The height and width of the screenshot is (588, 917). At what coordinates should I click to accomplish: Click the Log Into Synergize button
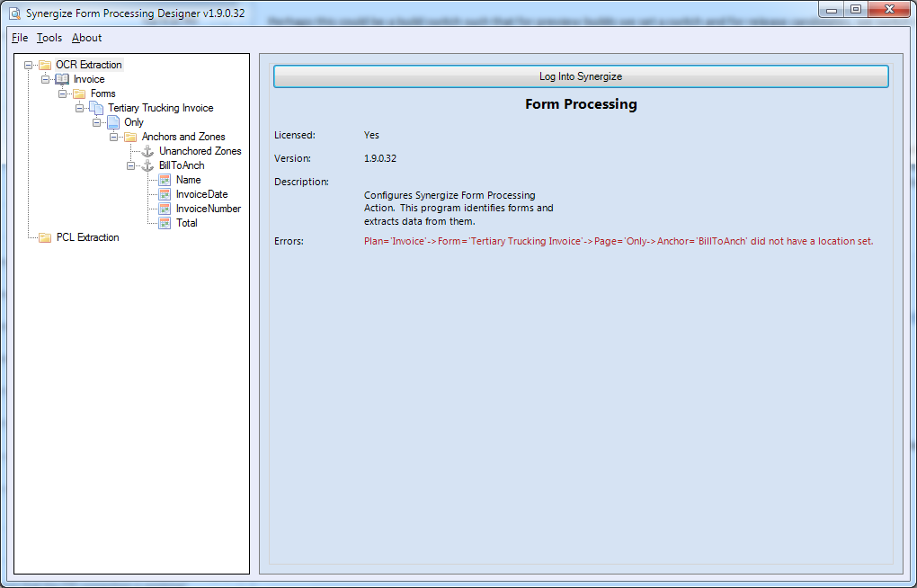pos(581,76)
